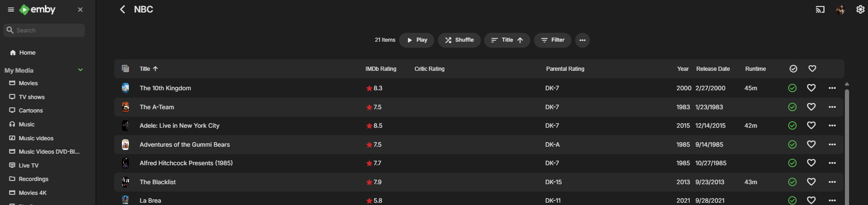This screenshot has width=868, height=205.
Task: Favorite Adventures of the Gummi Bears
Action: tap(811, 144)
